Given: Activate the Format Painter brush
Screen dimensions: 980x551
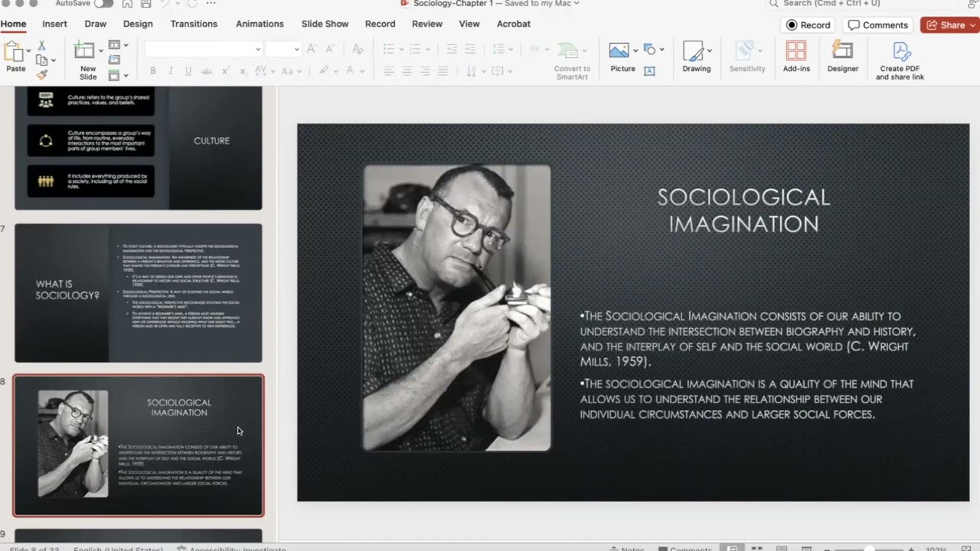Looking at the screenshot, I should coord(42,75).
